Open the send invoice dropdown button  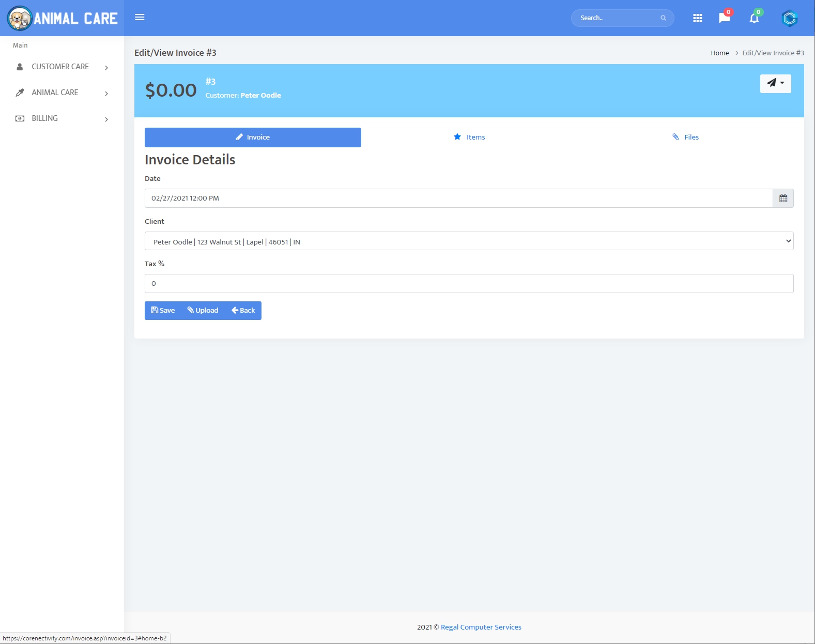click(x=775, y=83)
